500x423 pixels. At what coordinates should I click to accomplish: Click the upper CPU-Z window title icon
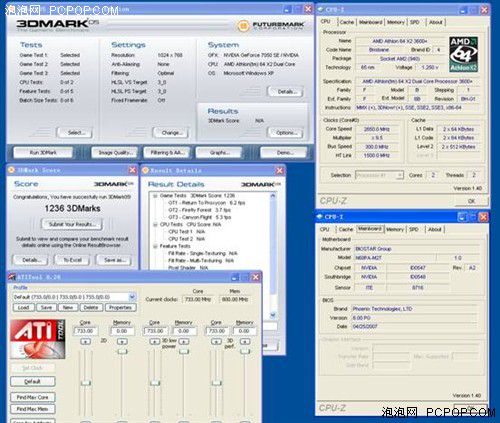[x=321, y=10]
